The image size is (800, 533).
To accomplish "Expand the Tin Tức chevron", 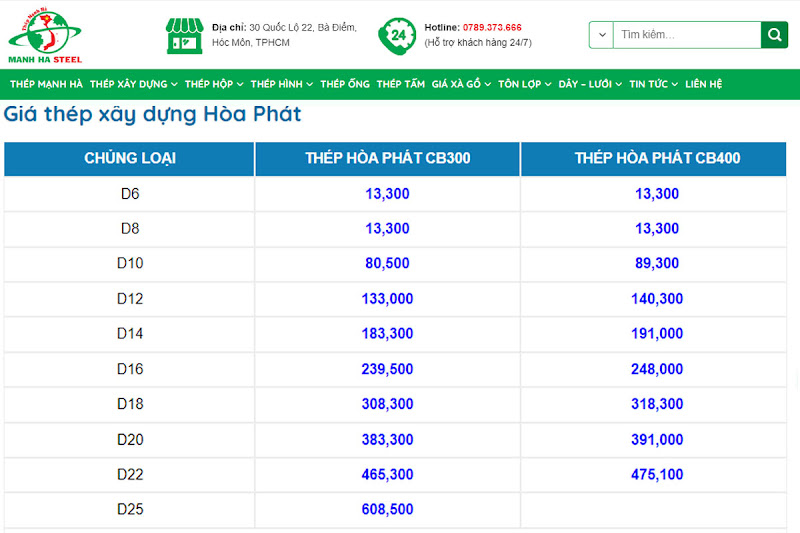I will point(674,85).
